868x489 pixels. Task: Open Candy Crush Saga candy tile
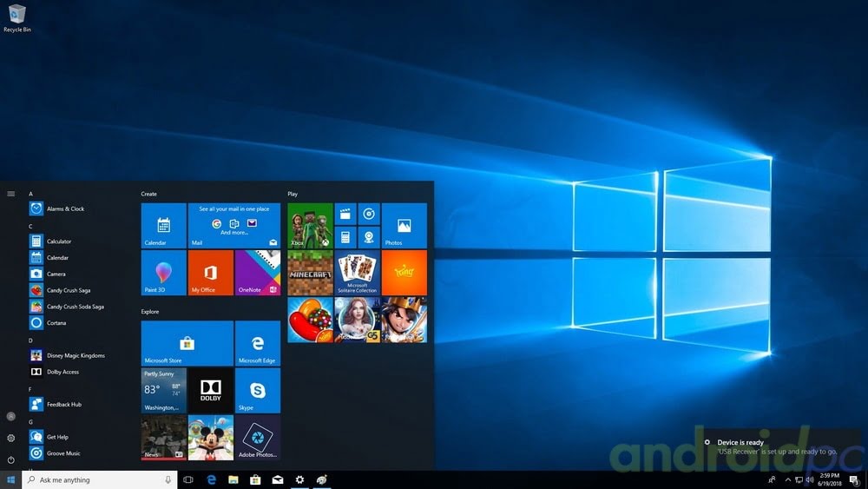(310, 320)
